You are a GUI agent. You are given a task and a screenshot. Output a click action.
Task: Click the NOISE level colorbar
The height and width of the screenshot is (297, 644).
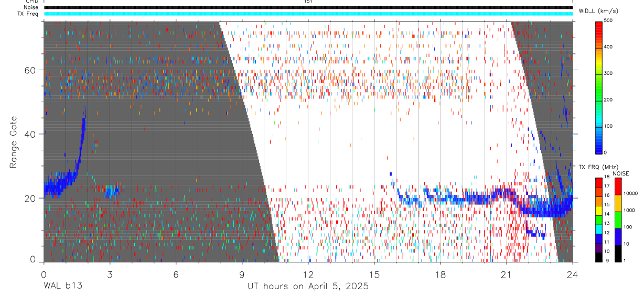click(618, 220)
